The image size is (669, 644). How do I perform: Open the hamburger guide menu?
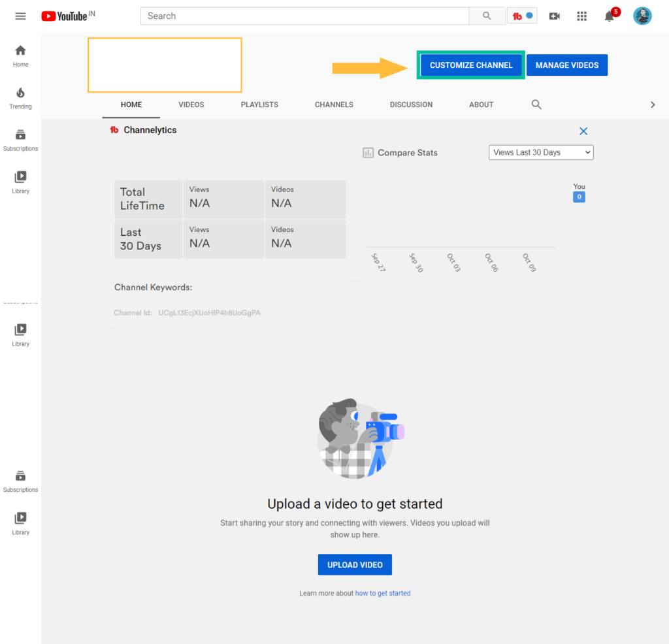point(20,16)
